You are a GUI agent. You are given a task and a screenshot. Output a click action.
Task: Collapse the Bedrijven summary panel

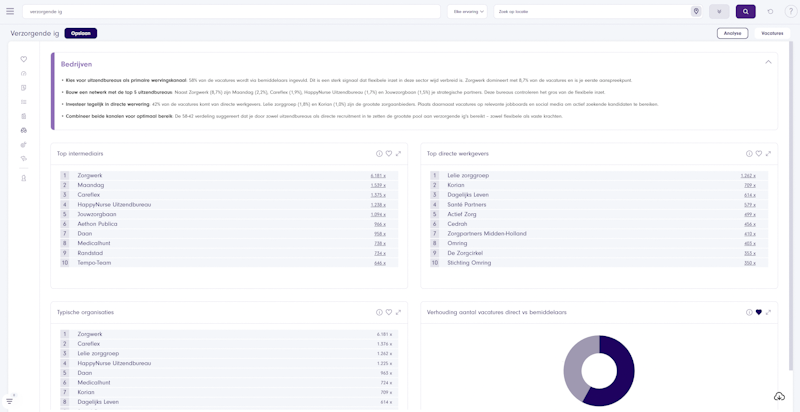[768, 62]
